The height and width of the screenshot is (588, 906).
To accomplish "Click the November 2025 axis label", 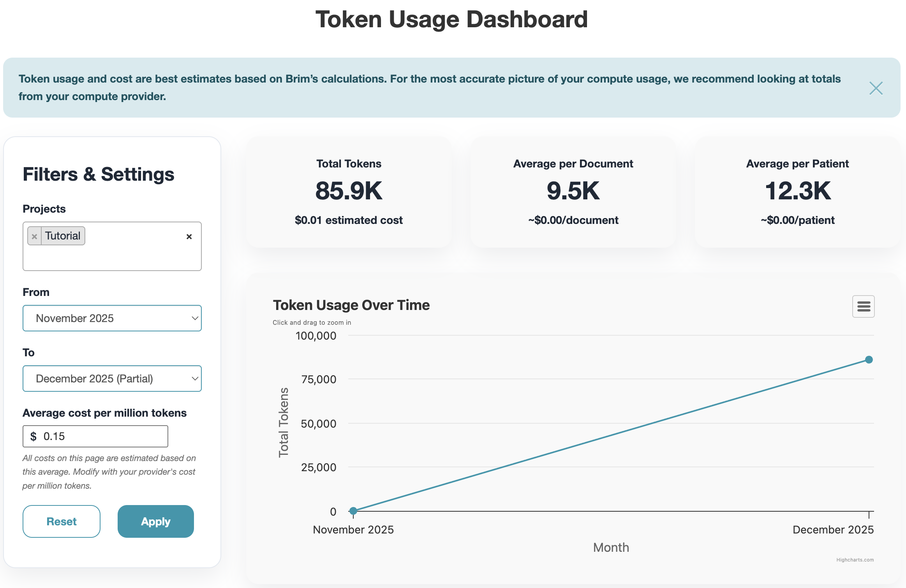I will tap(353, 530).
